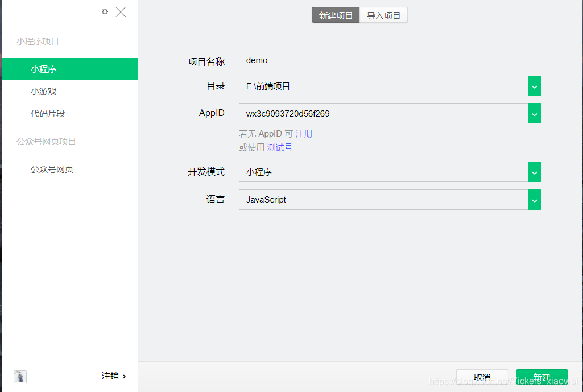Expand the 目录 dropdown arrow
Viewport: 583px width, 392px height.
535,86
